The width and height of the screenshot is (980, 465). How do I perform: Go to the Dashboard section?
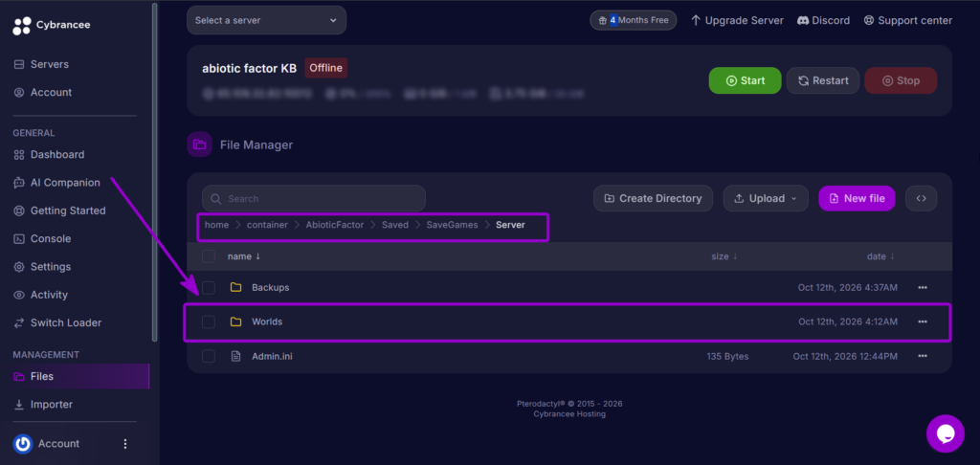tap(56, 154)
